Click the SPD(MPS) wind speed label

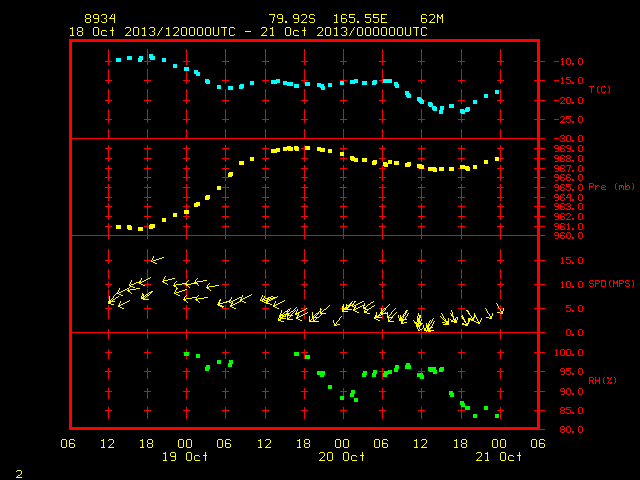[611, 284]
